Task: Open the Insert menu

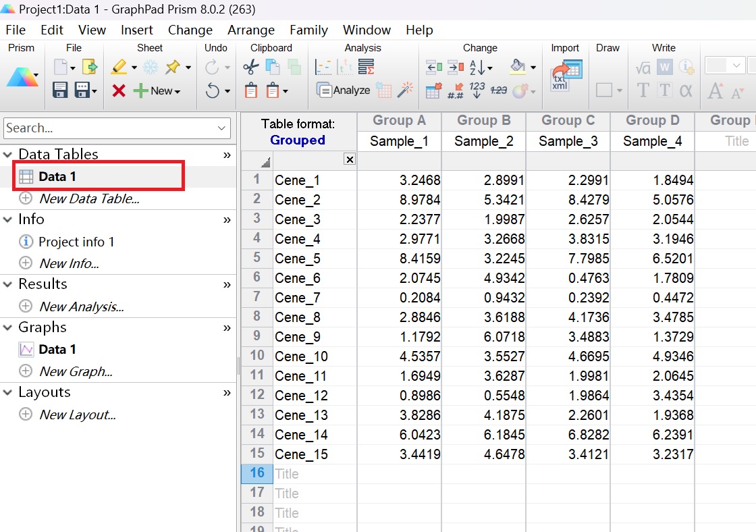Action: 136,30
